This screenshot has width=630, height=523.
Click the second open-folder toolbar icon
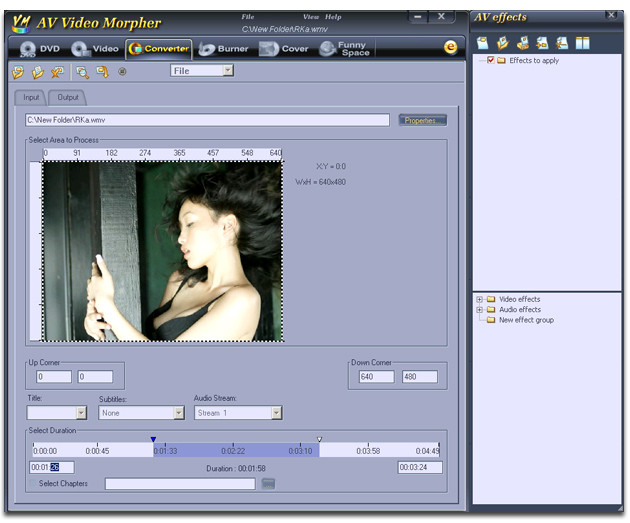point(37,72)
